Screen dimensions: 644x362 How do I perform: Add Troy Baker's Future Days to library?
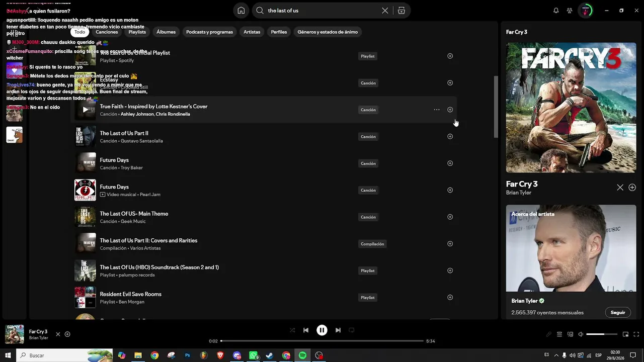pyautogui.click(x=450, y=163)
